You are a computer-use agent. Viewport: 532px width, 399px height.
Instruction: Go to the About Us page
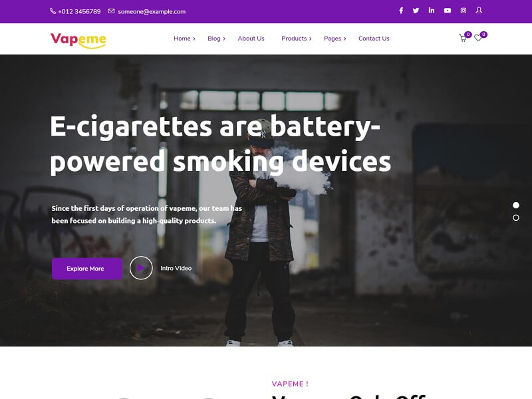251,39
